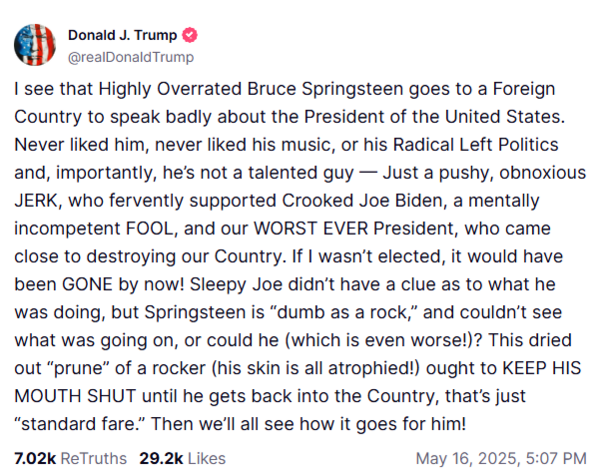View the 7.02k ReTruths count
Screen dimensions: 600x472
[x=35, y=458]
